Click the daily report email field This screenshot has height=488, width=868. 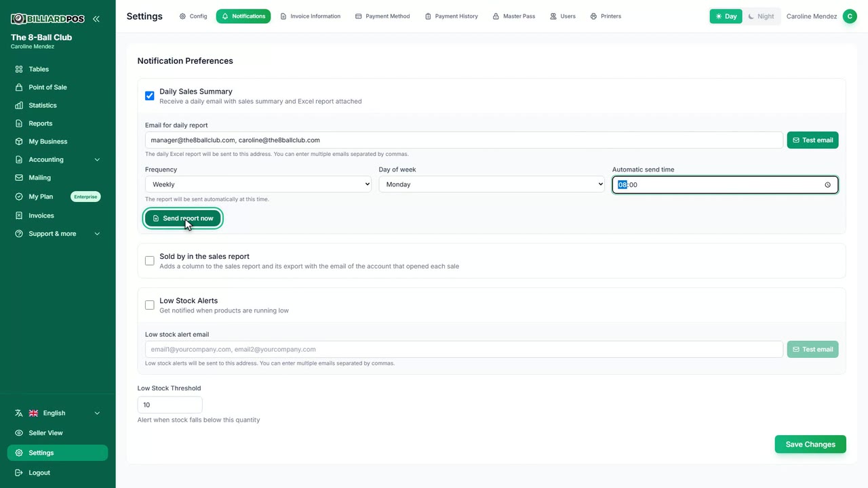(464, 140)
